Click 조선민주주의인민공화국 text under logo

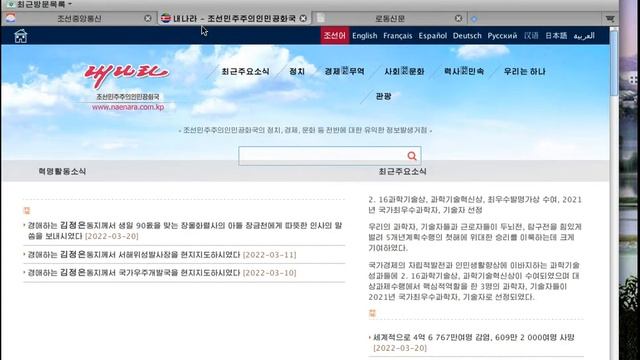pyautogui.click(x=128, y=97)
